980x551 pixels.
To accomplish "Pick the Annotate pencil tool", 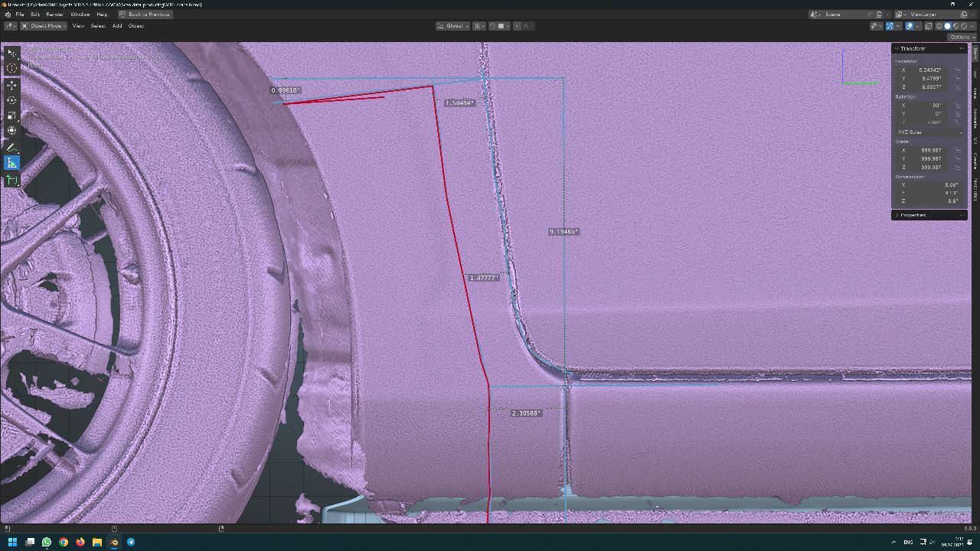I will point(11,147).
